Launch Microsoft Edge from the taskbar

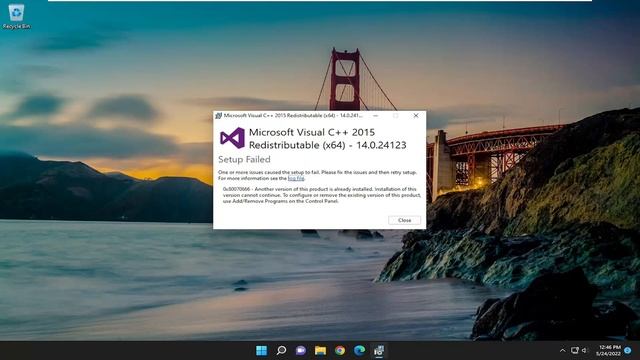tap(359, 350)
